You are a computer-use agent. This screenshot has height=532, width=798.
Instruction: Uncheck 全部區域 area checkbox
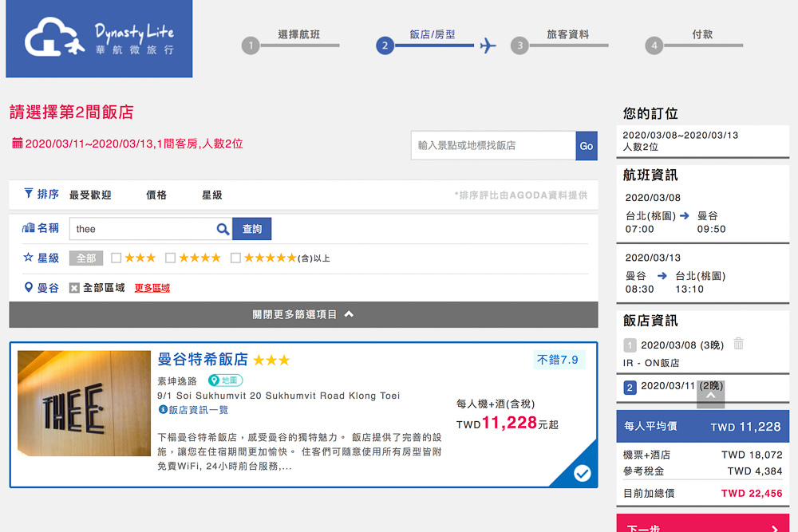coord(74,288)
